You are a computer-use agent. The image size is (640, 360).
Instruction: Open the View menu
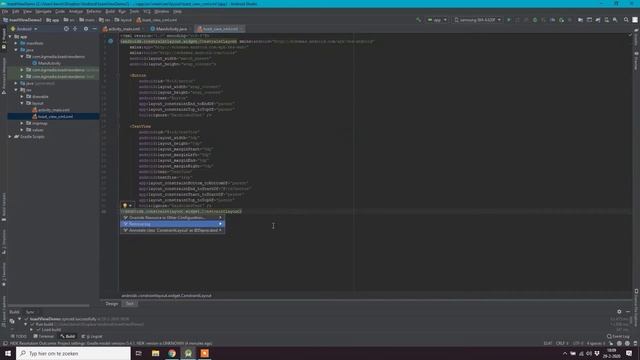tap(27, 11)
